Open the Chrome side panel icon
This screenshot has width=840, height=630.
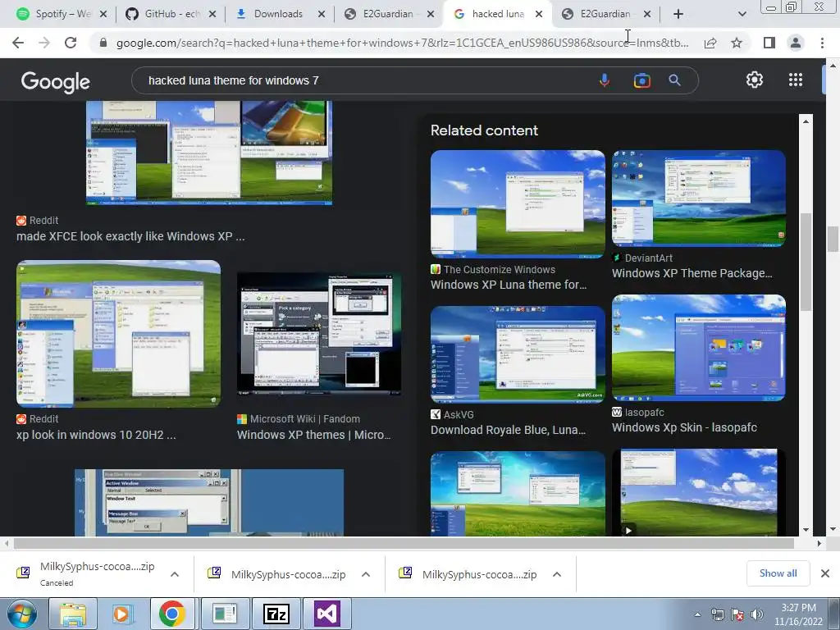(x=769, y=43)
